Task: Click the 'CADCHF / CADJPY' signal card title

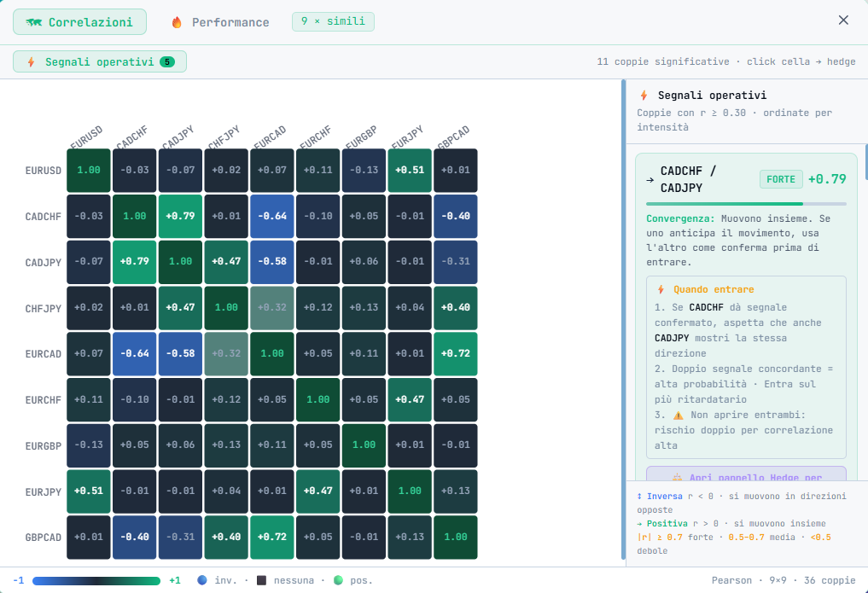Action: (688, 179)
